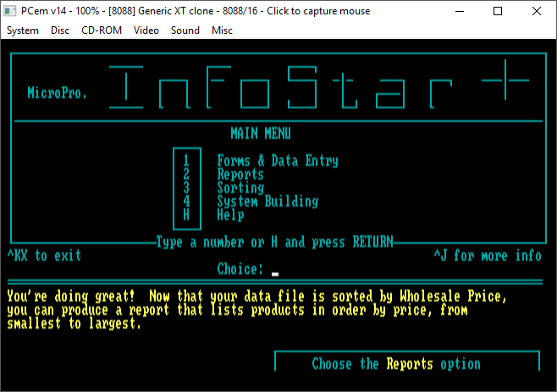
Task: Minimize the PCem window
Action: (x=460, y=11)
